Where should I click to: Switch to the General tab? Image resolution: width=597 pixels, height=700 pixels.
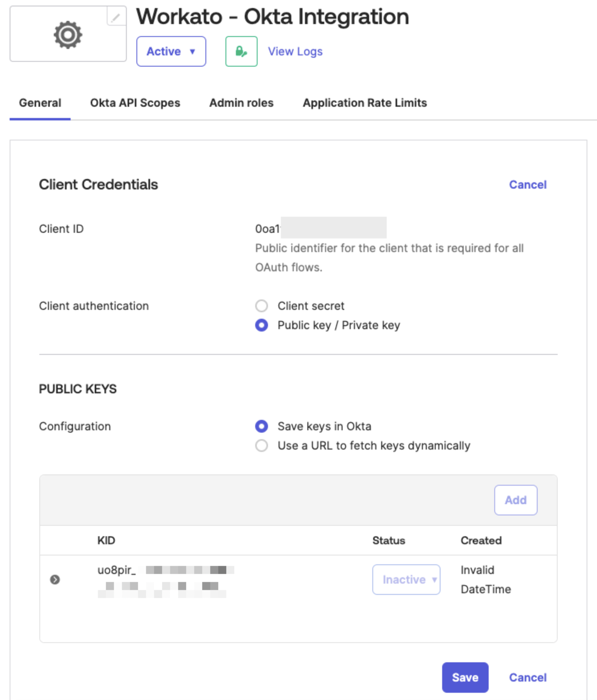[40, 103]
